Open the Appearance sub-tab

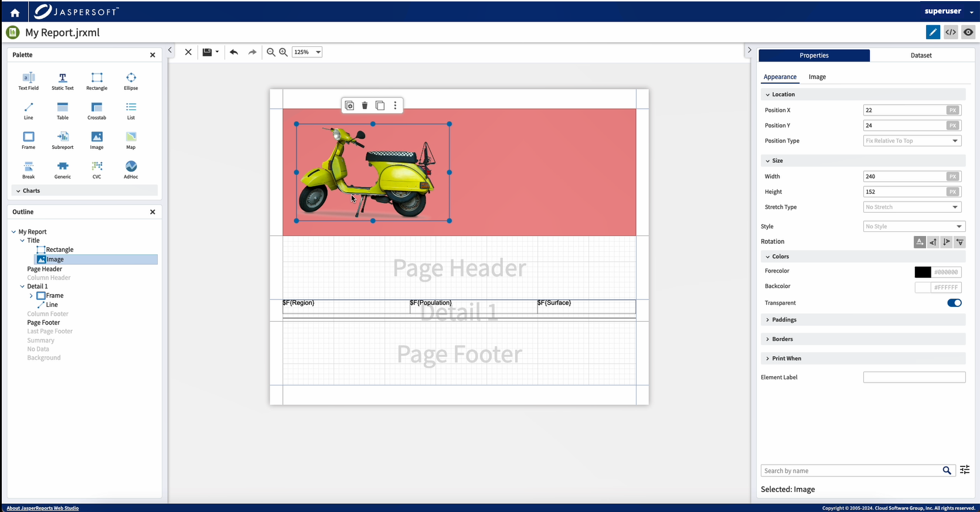click(780, 77)
